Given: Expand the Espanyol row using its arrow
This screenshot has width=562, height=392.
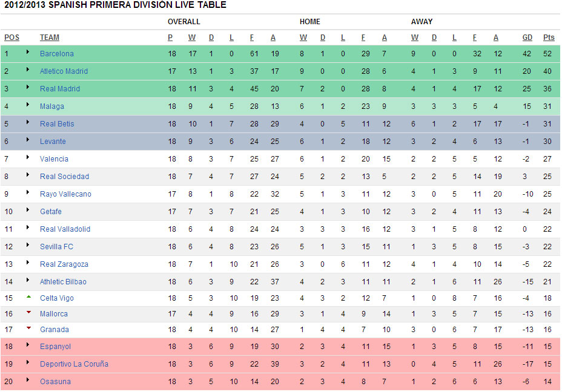Looking at the screenshot, I should pos(28,345).
